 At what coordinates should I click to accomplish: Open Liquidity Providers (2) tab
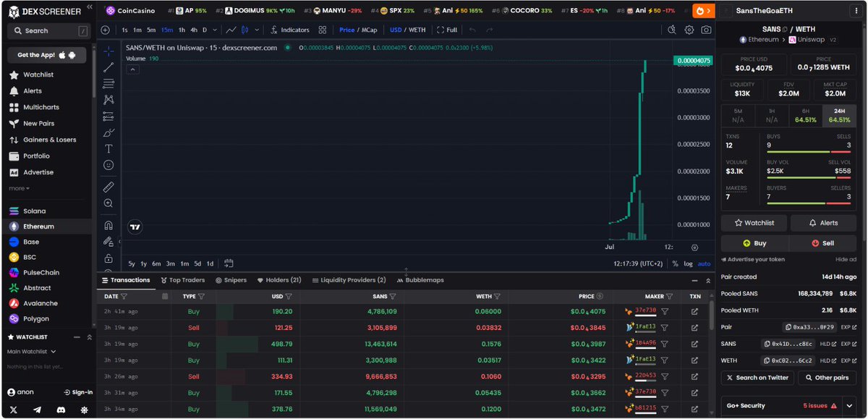(349, 280)
